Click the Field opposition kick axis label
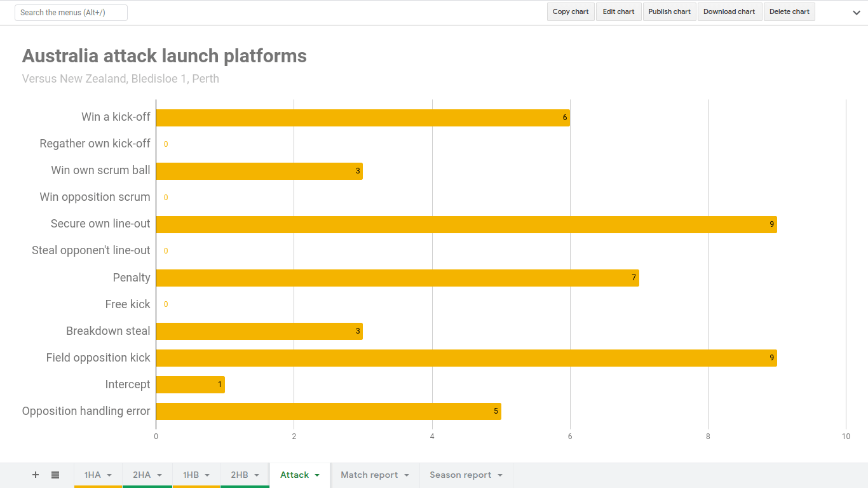 pyautogui.click(x=98, y=358)
